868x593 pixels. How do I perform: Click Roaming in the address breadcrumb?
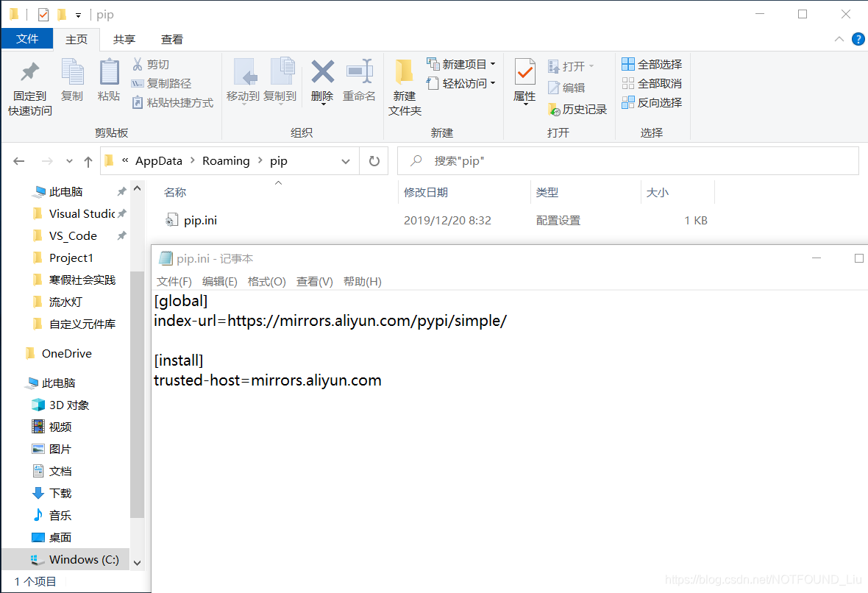point(226,160)
